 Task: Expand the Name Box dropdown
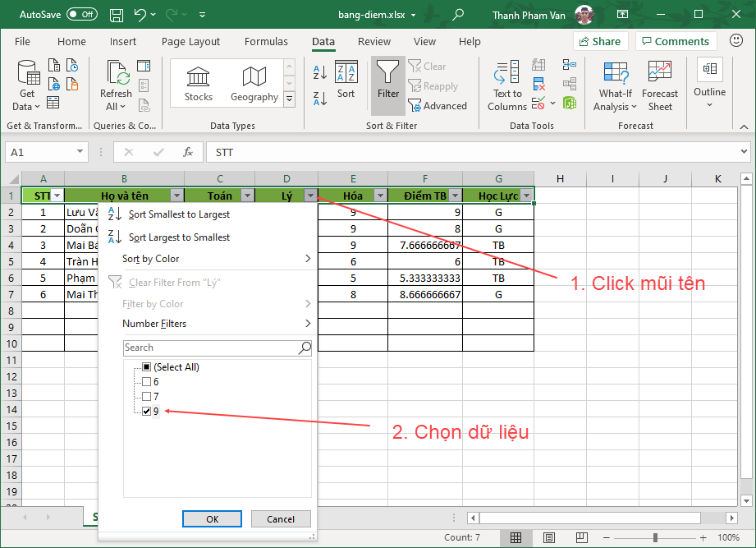coord(80,152)
